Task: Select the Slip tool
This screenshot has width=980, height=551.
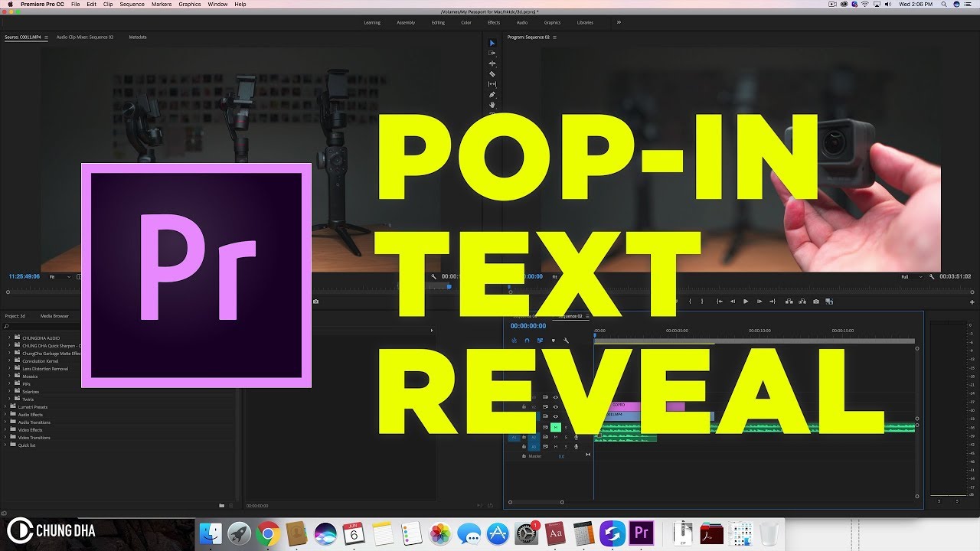Action: (x=492, y=84)
